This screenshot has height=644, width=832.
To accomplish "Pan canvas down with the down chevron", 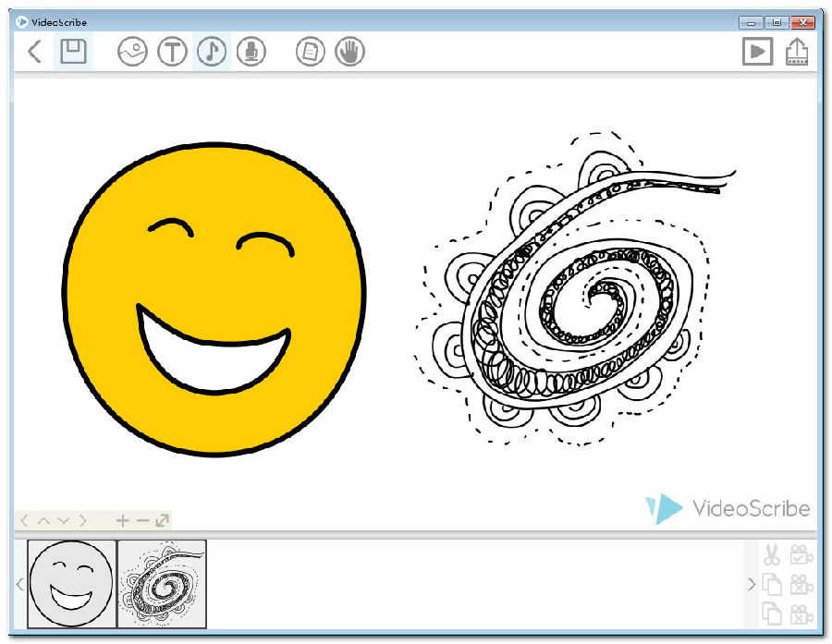I will [x=64, y=520].
